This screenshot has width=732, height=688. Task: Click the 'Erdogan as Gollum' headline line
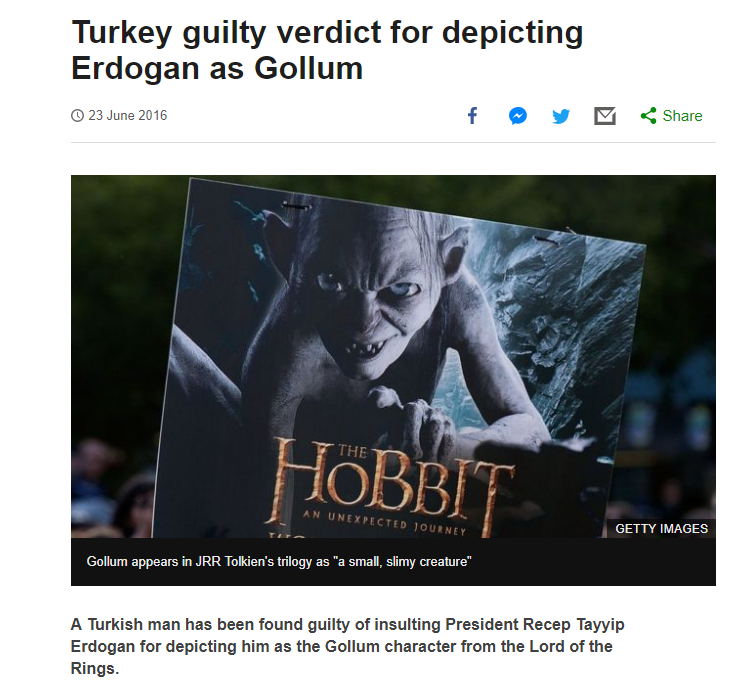click(217, 68)
